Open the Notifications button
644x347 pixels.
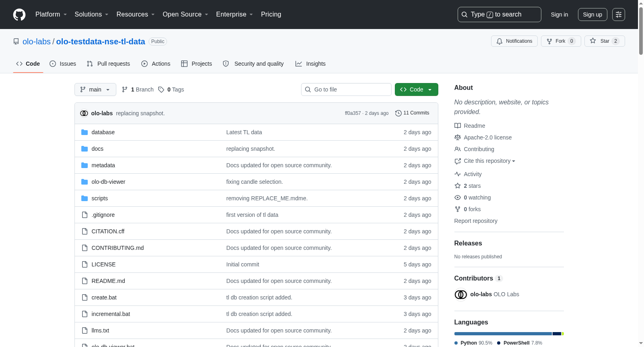514,41
